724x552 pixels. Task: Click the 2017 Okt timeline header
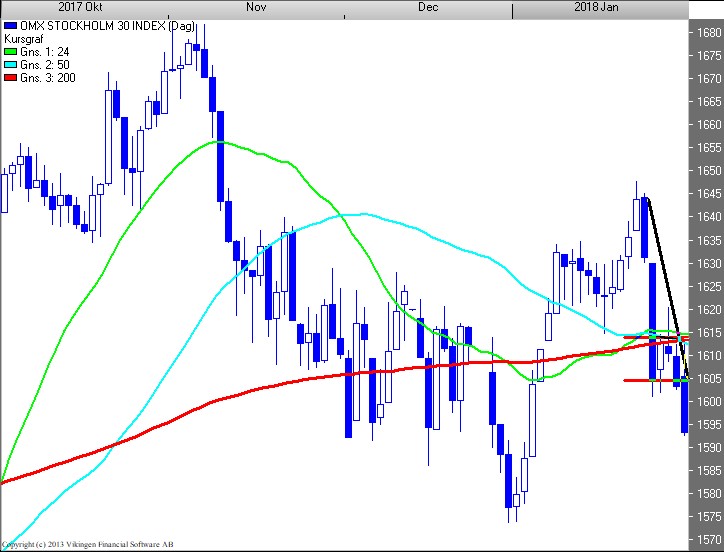click(x=80, y=7)
